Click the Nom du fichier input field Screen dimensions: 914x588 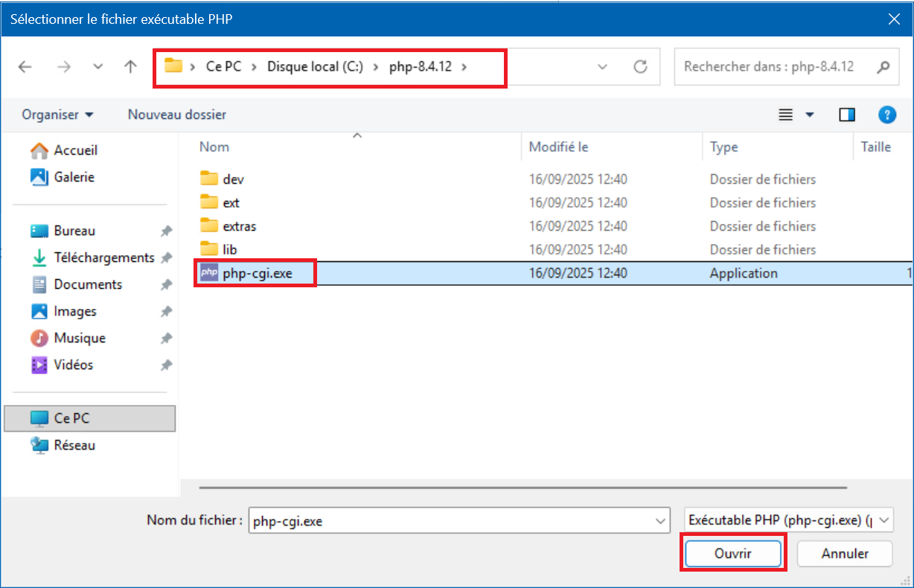coord(450,521)
